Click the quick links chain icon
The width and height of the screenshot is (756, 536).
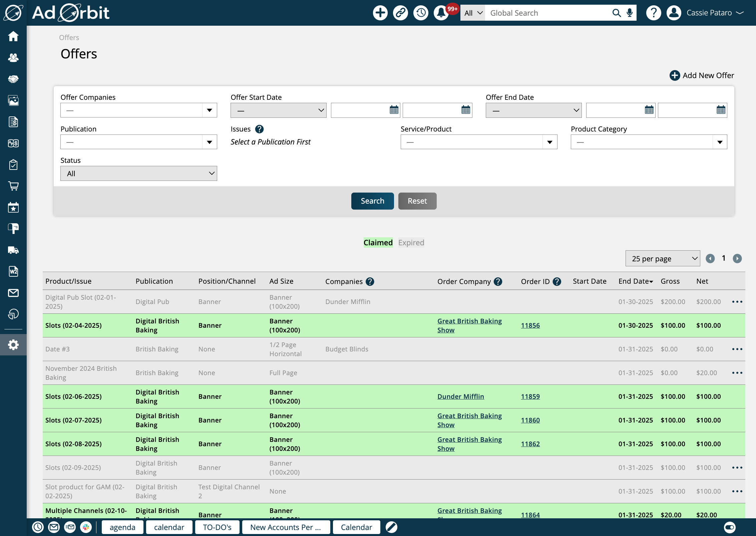click(400, 13)
